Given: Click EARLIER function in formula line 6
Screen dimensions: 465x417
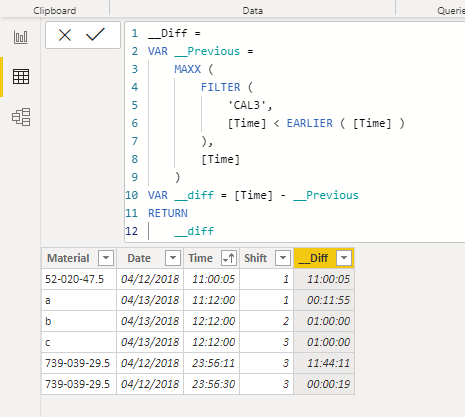Looking at the screenshot, I should [310, 123].
